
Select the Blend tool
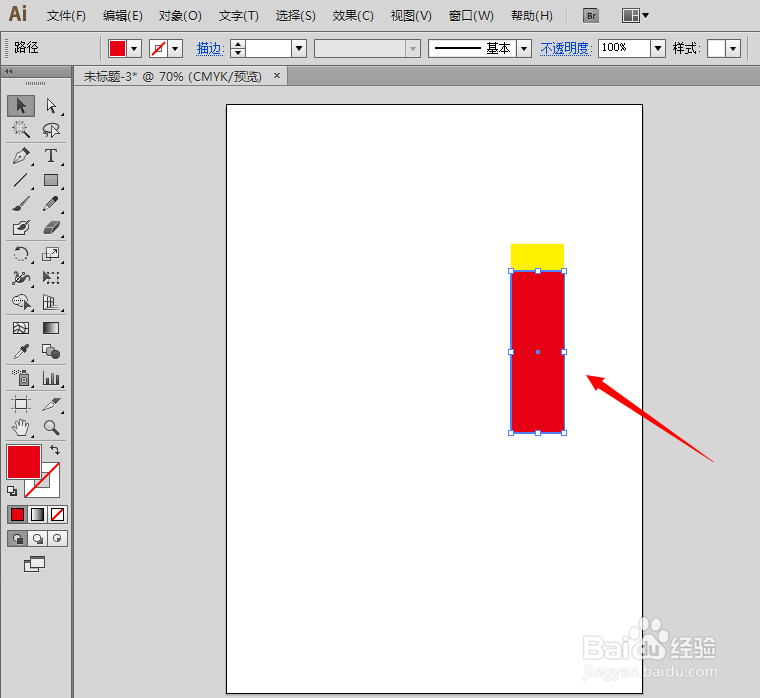(51, 352)
